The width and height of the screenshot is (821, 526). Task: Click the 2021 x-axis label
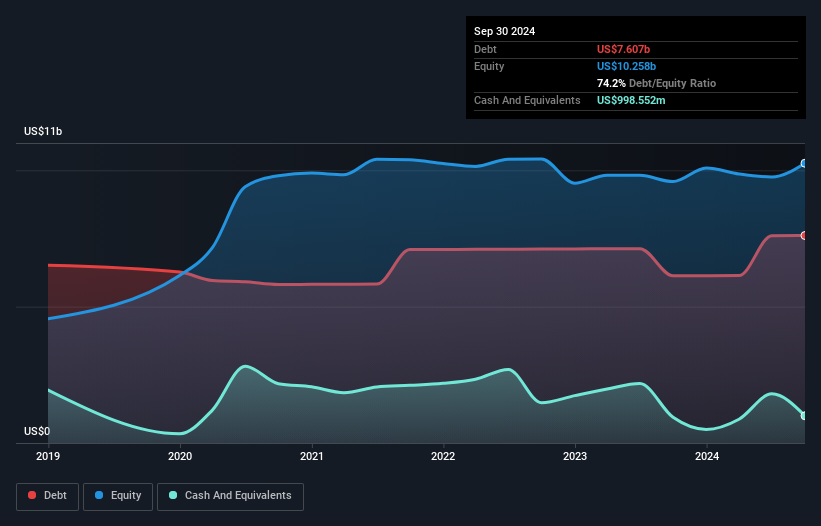312,456
